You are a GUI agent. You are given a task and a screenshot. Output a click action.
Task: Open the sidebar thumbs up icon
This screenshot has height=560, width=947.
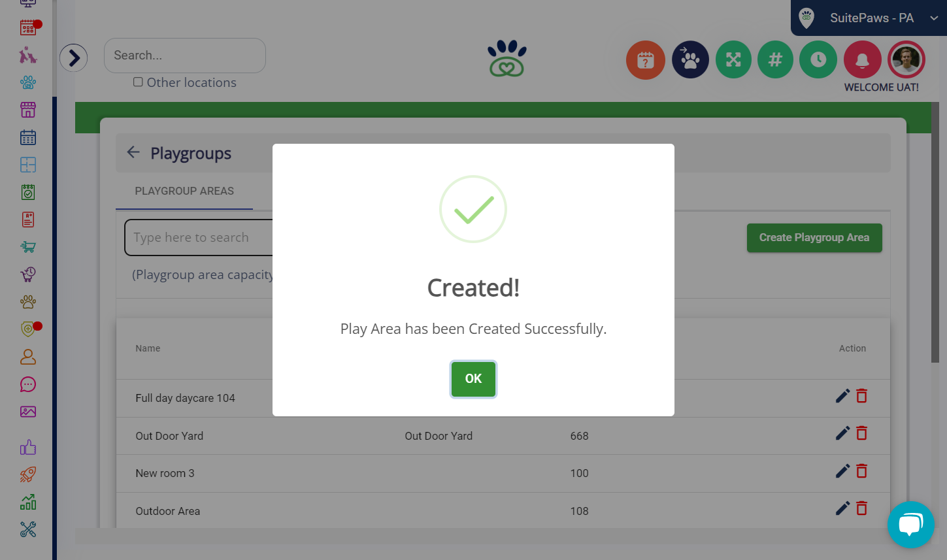coord(28,448)
